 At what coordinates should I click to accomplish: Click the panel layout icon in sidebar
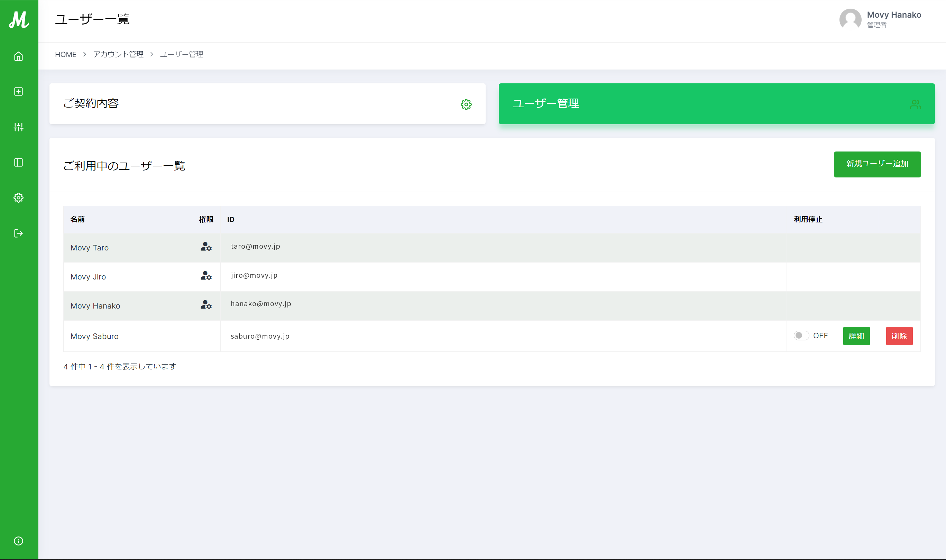(18, 163)
